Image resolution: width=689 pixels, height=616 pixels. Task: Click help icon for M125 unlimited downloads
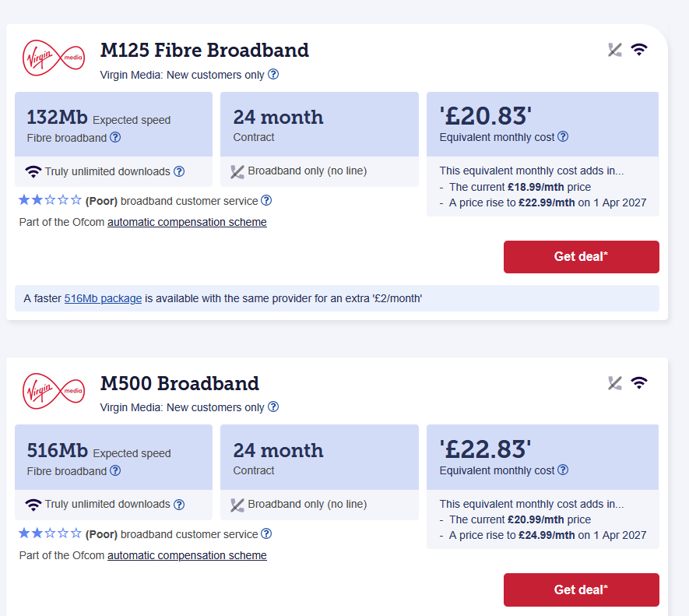[179, 171]
